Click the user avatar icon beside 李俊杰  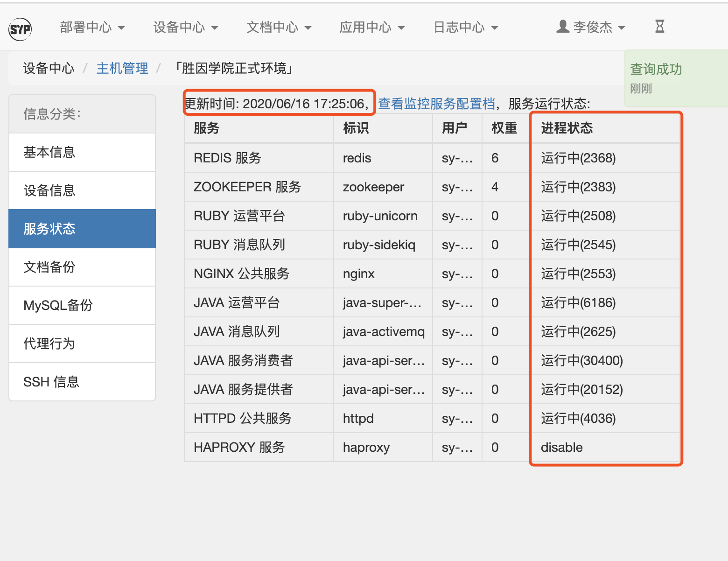click(x=563, y=27)
